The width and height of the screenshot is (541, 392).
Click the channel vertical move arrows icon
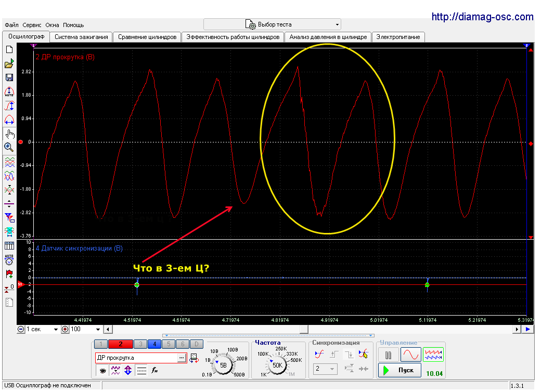[128, 370]
